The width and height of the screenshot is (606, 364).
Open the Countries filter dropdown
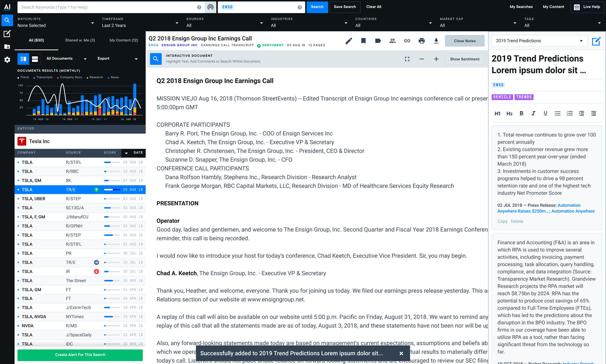coord(394,23)
